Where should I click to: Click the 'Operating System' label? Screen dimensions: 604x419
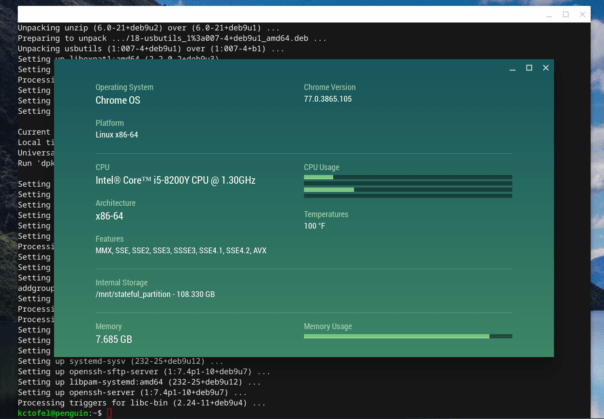[124, 87]
